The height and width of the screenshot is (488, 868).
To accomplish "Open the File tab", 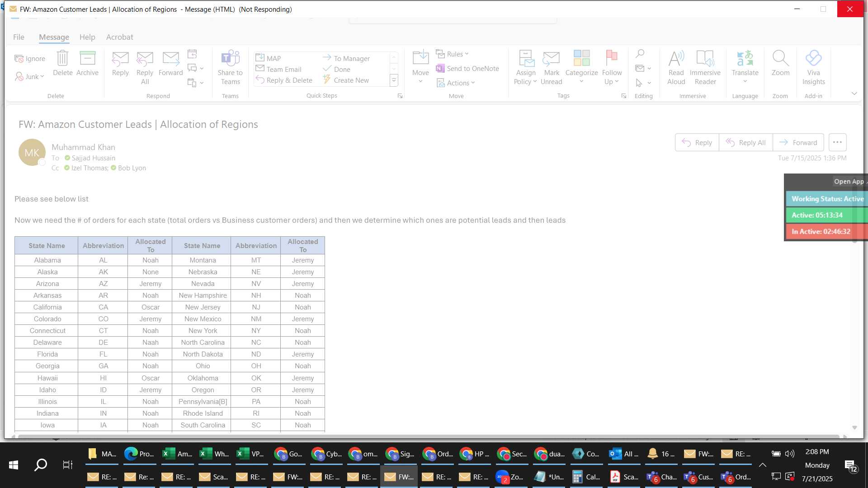I will [x=19, y=37].
